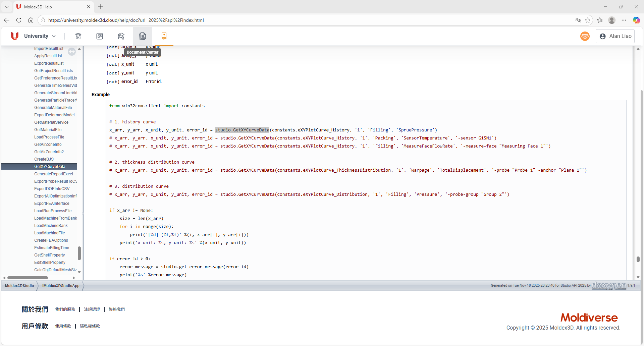The height and width of the screenshot is (346, 644).
Task: Click the translate page icon in address bar
Action: click(578, 20)
